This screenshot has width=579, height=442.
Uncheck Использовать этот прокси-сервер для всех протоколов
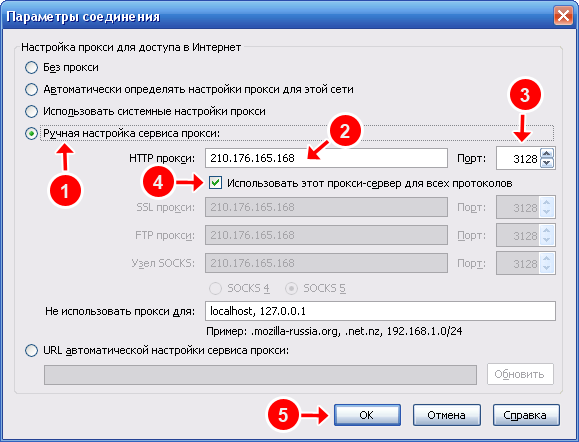pos(215,182)
